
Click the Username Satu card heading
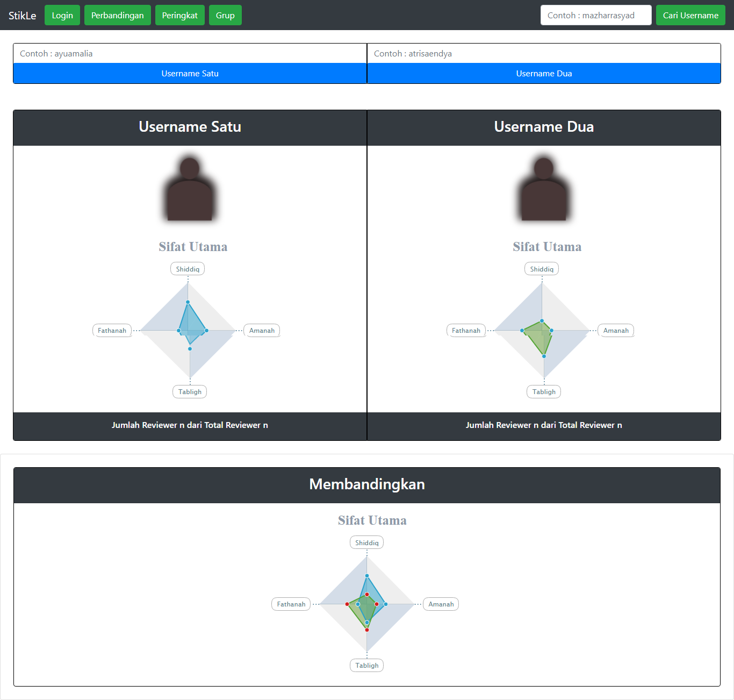tap(190, 127)
